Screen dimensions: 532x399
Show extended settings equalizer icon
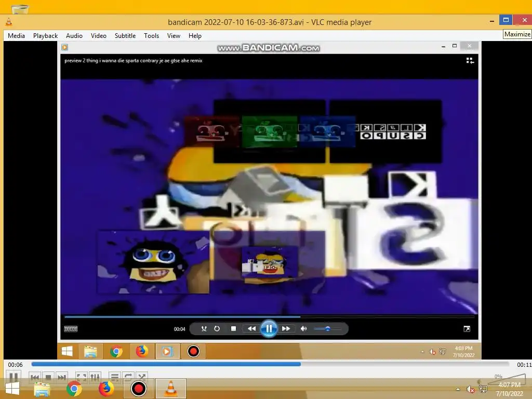pos(95,377)
